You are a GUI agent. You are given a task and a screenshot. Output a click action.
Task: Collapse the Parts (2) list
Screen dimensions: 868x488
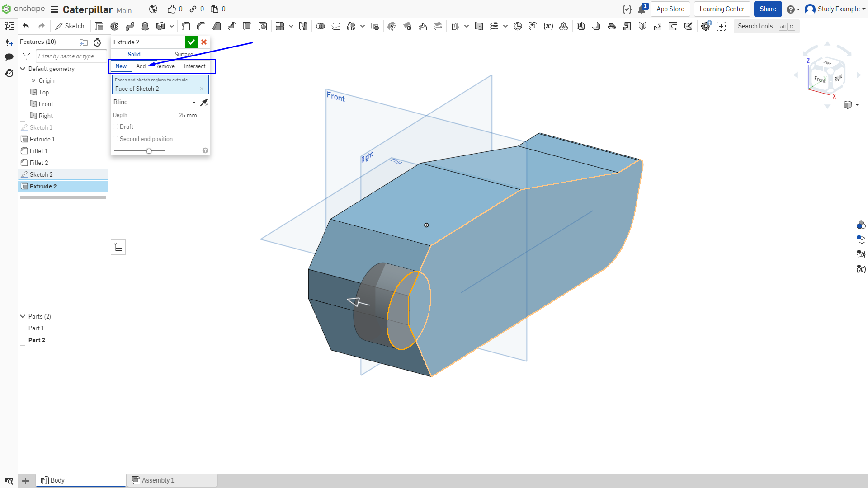(x=23, y=316)
